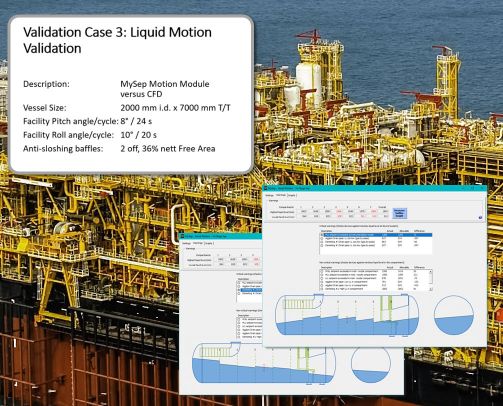Click the round blue help icon in the front window

pyautogui.click(x=480, y=218)
